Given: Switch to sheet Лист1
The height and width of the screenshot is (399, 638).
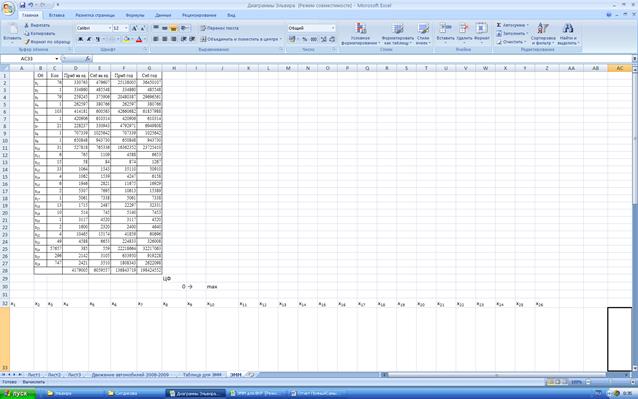Looking at the screenshot, I should coord(34,375).
